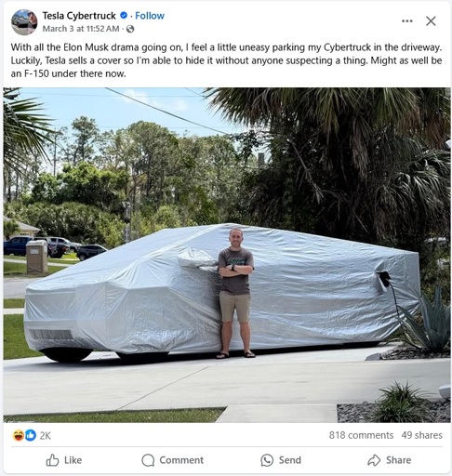View who reacted via the 2K count
The height and width of the screenshot is (476, 452).
[45, 436]
